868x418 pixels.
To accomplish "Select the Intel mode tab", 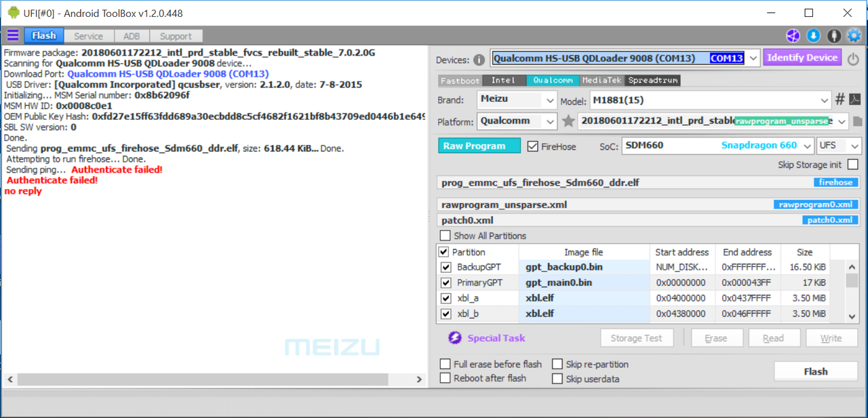I will pyautogui.click(x=503, y=80).
